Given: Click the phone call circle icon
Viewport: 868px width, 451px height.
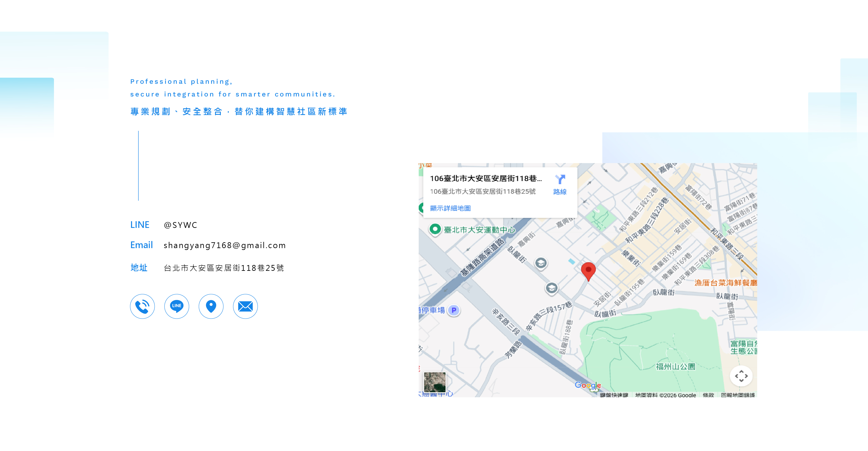Looking at the screenshot, I should coord(142,306).
